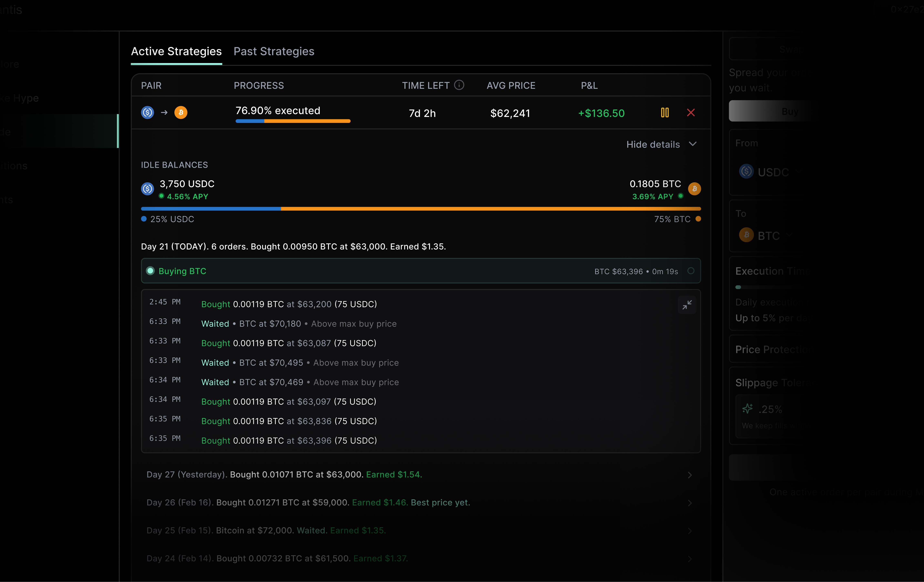Image resolution: width=924 pixels, height=582 pixels.
Task: Cancel the strategy with the red X
Action: point(691,112)
